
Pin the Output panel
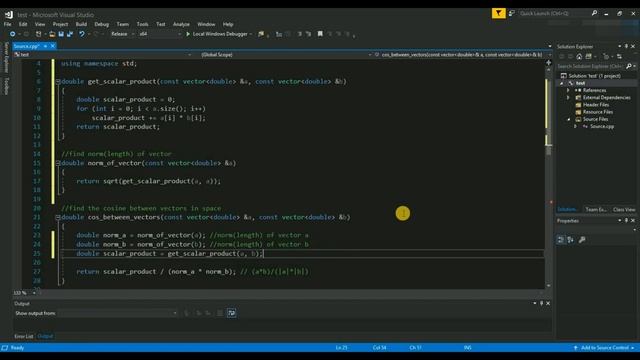tap(542, 303)
